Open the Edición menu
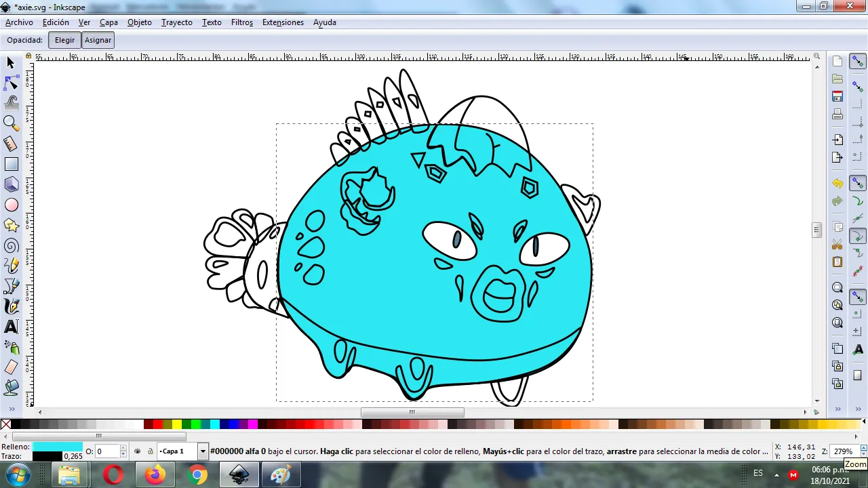The image size is (868, 488). [56, 22]
